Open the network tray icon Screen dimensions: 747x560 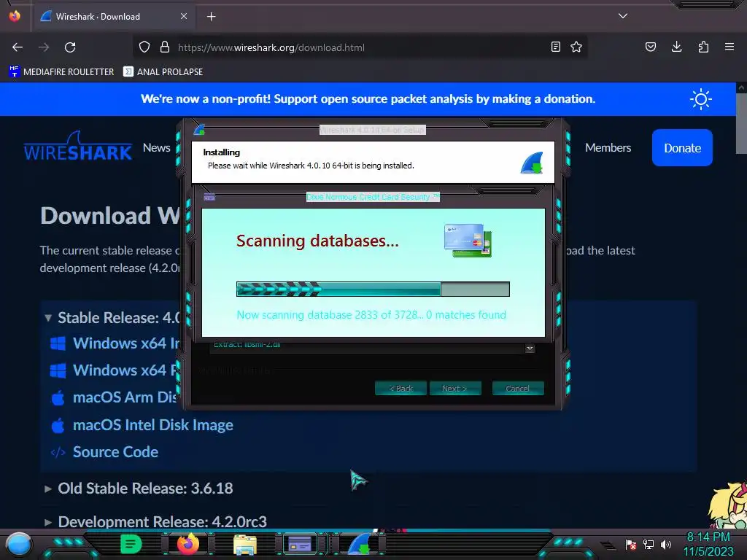tap(649, 544)
